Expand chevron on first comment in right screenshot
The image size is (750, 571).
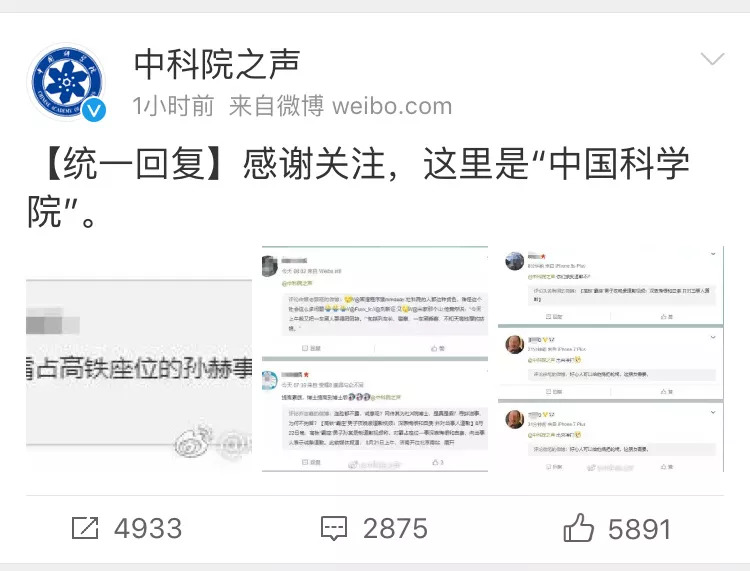click(713, 254)
